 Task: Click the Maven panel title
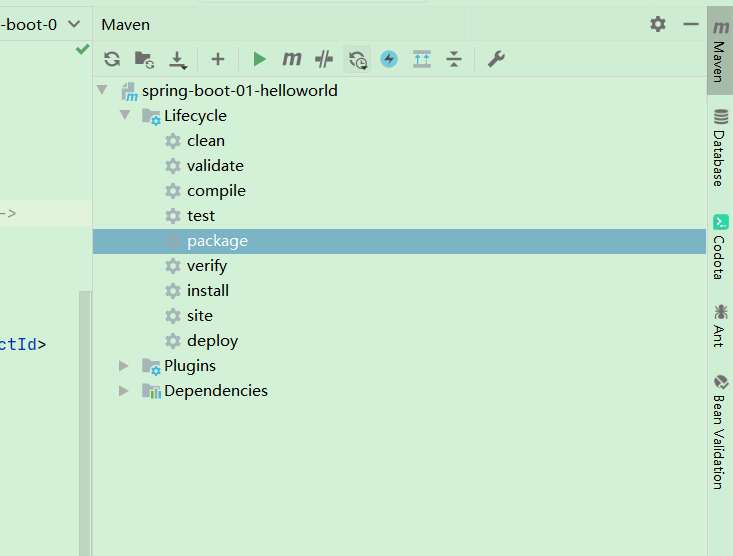click(x=126, y=25)
